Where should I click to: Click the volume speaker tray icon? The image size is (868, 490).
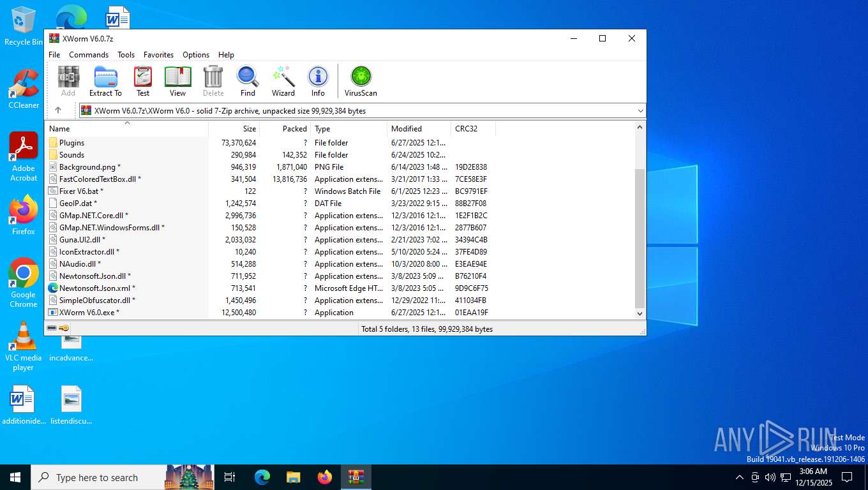[x=770, y=477]
